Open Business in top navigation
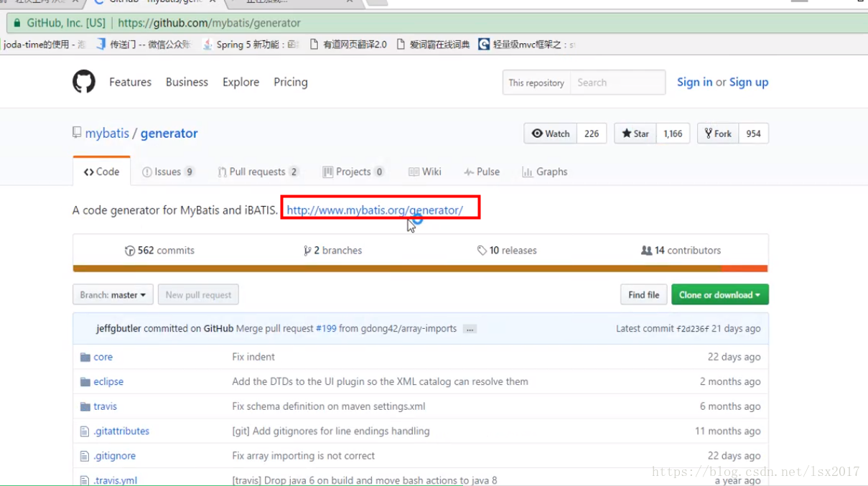868x486 pixels. point(187,82)
